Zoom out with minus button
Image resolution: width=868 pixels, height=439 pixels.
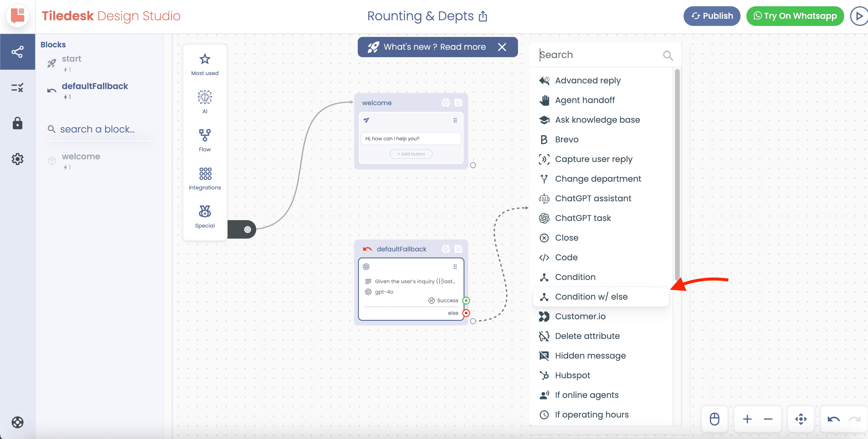click(768, 419)
